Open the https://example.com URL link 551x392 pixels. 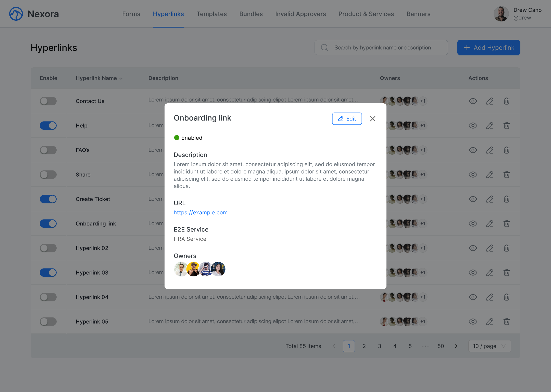[x=201, y=212]
